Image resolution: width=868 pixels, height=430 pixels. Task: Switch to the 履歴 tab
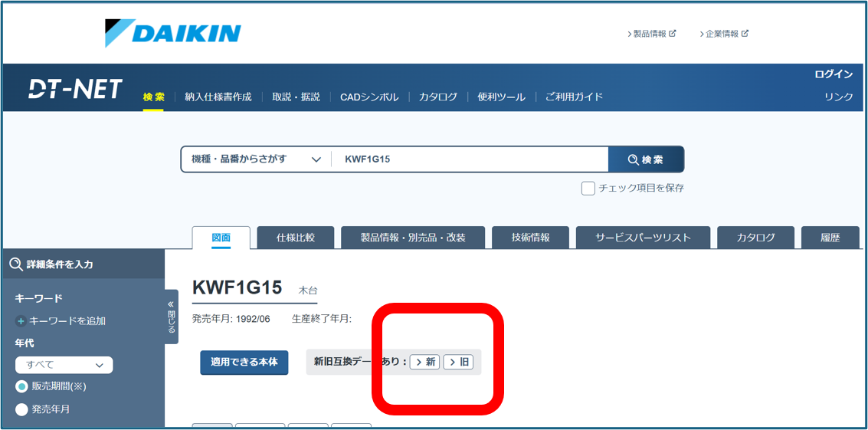tap(830, 238)
